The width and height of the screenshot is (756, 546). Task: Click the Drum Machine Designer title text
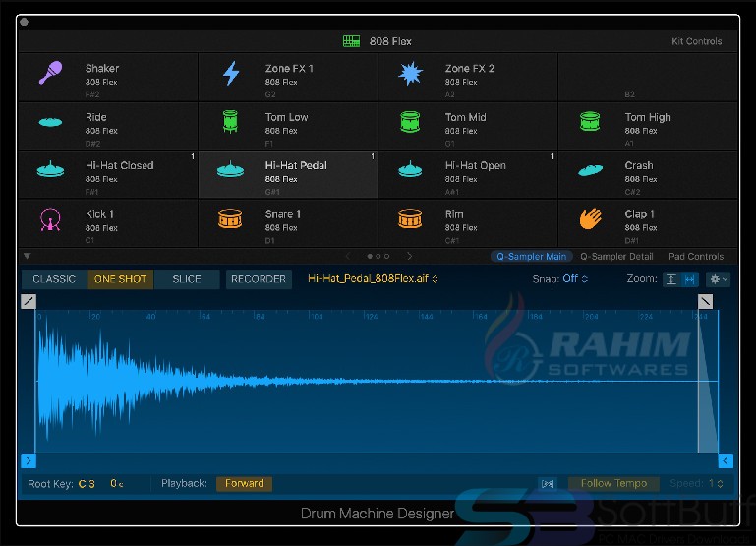pos(378,514)
